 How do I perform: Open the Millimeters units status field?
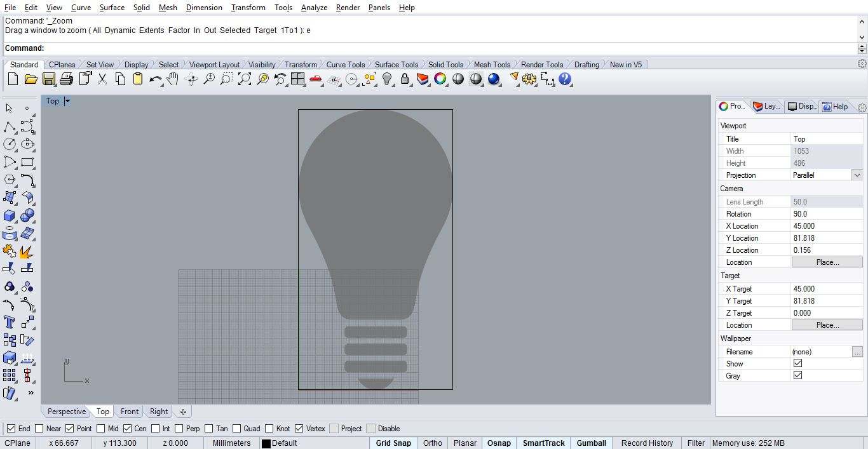coord(231,443)
